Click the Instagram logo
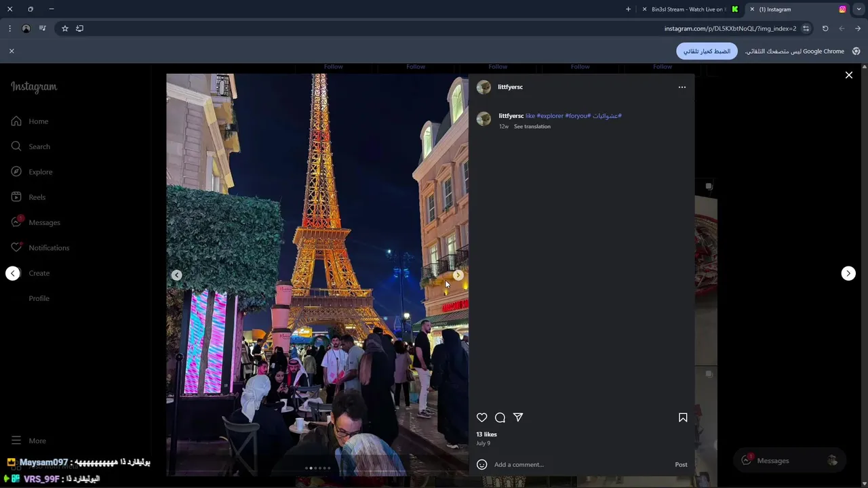Viewport: 868px width, 488px height. pos(34,87)
